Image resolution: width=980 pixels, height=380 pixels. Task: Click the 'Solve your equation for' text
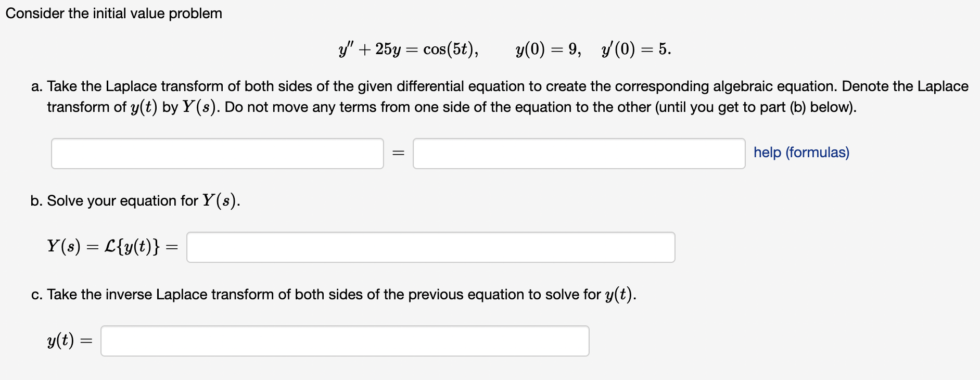click(x=123, y=201)
